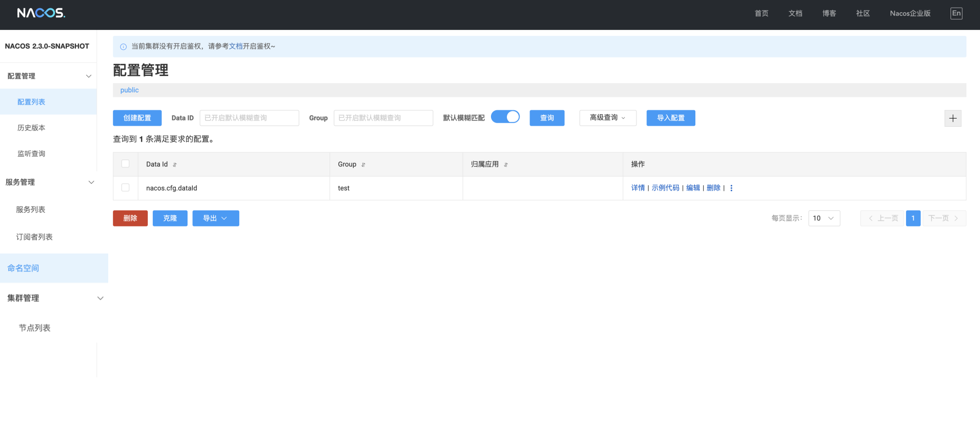Go to 首页 in top navigation
Screen dimensions: 980x447
pos(762,14)
